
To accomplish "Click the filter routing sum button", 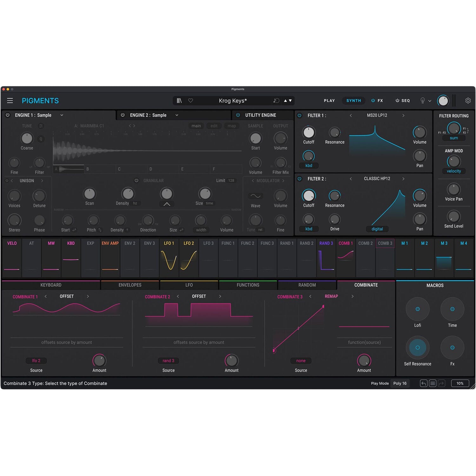I will pyautogui.click(x=454, y=138).
